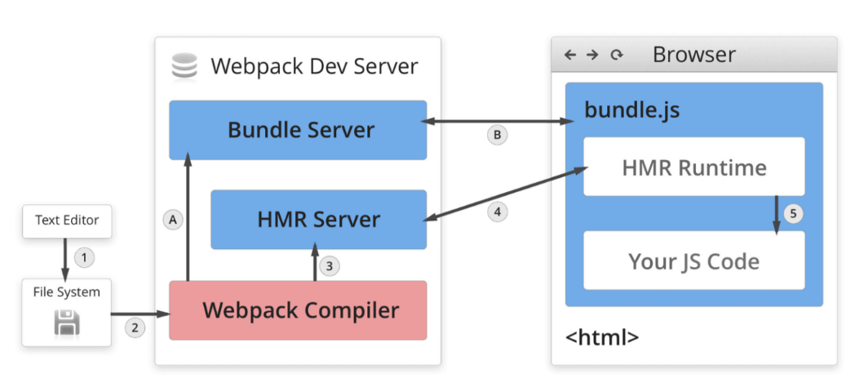
Task: Select the circled number 1 marker
Action: click(x=85, y=257)
